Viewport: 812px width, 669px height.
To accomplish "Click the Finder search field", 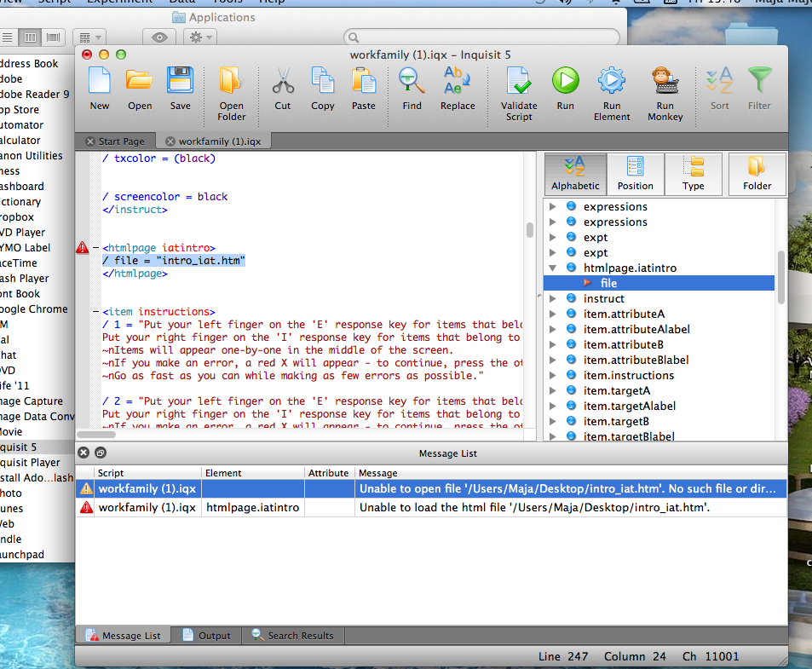I will [481, 37].
